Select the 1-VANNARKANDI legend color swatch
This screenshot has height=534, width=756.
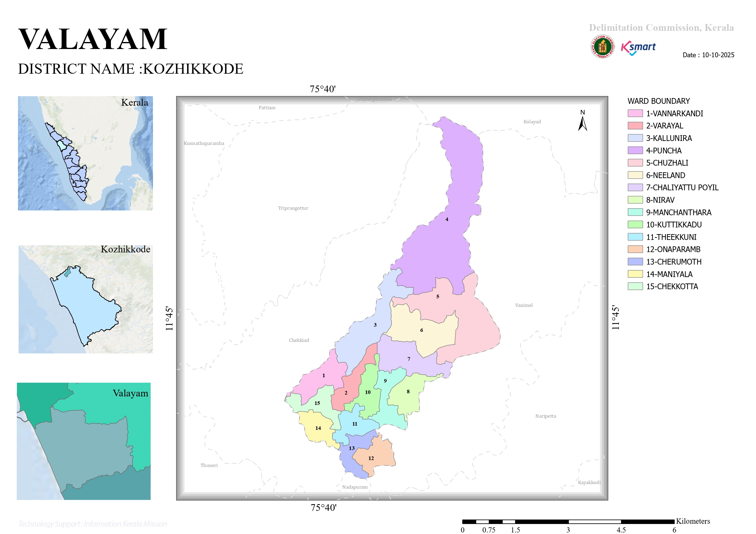635,114
